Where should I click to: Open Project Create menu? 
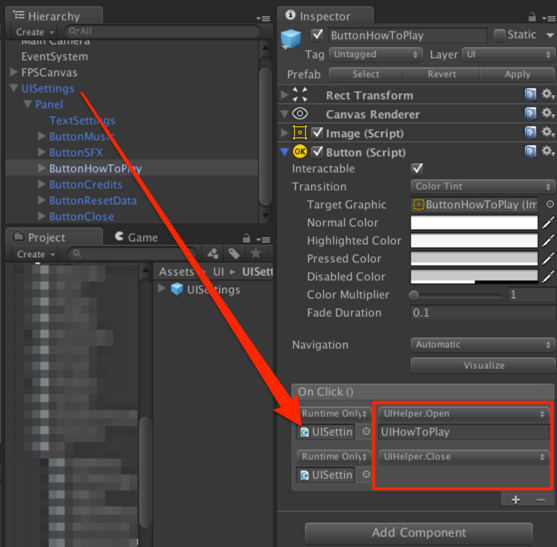pyautogui.click(x=36, y=254)
